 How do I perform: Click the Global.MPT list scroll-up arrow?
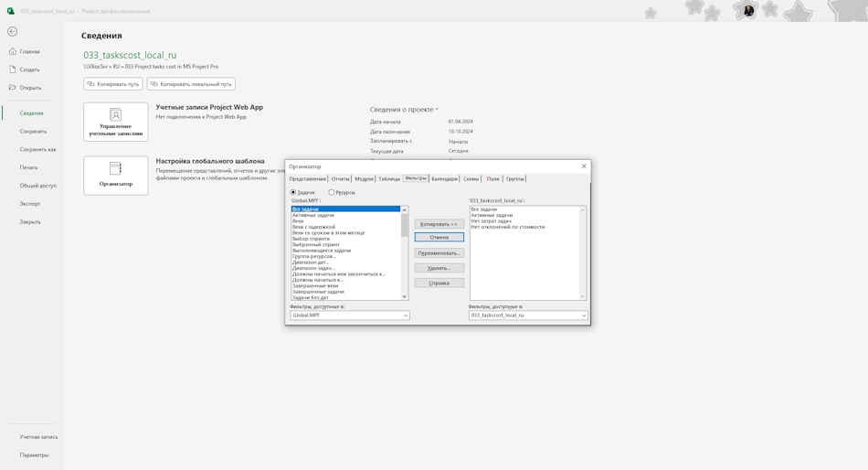click(404, 209)
